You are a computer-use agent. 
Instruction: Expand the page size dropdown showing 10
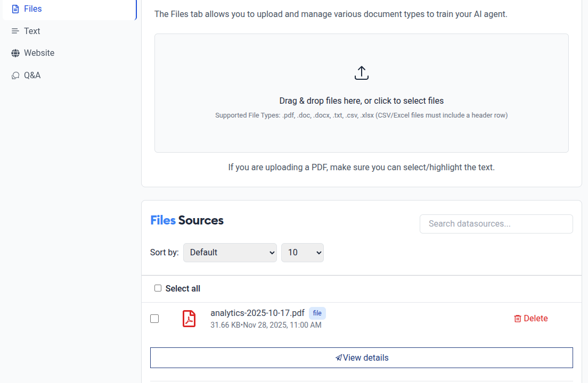pyautogui.click(x=302, y=253)
